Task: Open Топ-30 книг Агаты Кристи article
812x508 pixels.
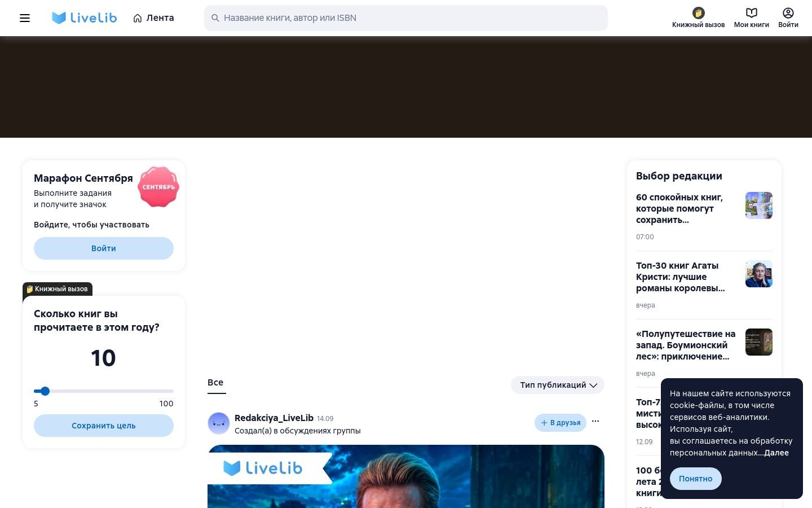Action: 681,277
